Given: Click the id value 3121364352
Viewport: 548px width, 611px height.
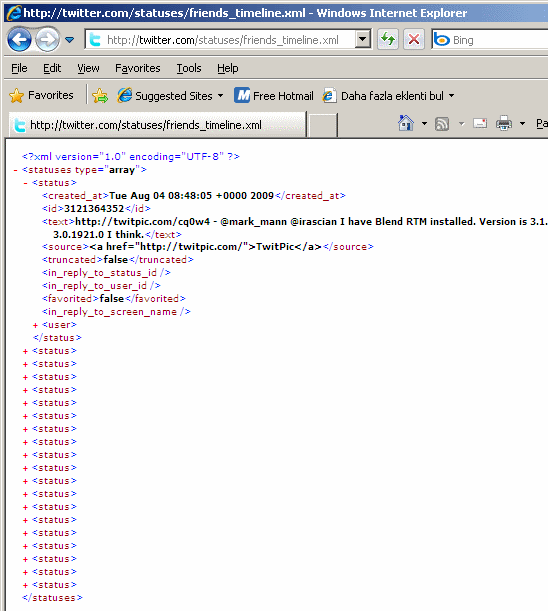Looking at the screenshot, I should point(94,208).
